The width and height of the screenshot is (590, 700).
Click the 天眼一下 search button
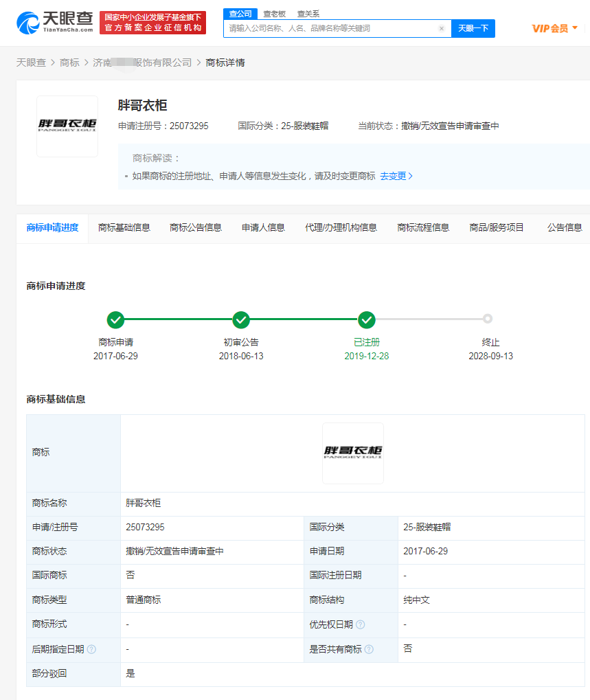point(473,29)
